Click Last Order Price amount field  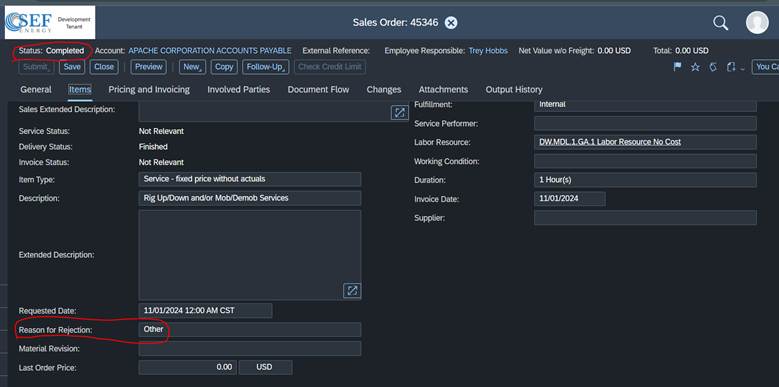tap(187, 367)
